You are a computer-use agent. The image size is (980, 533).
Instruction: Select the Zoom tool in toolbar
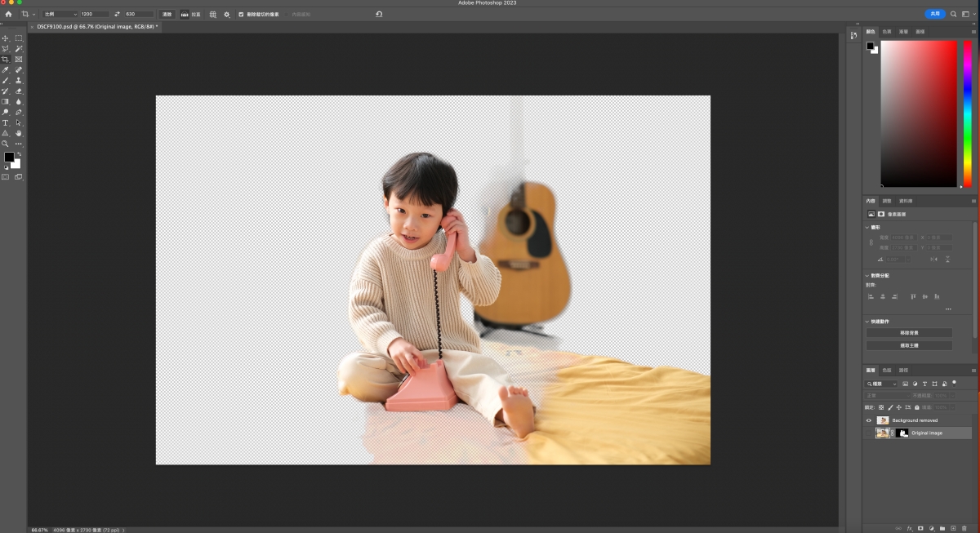(5, 144)
